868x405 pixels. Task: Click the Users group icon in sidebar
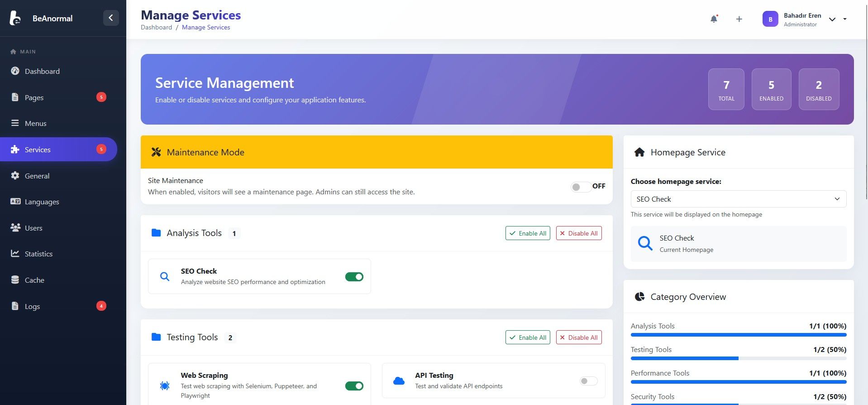pos(15,228)
